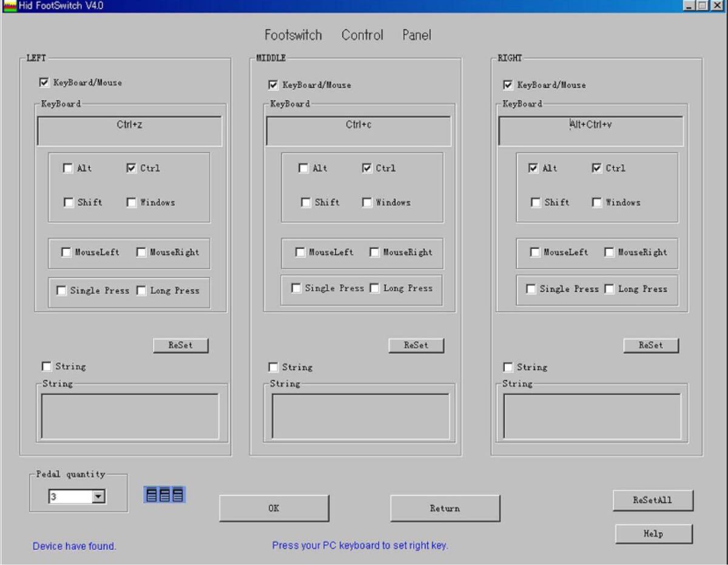This screenshot has width=728, height=565.
Task: Click the ReSetAll button
Action: click(x=653, y=501)
